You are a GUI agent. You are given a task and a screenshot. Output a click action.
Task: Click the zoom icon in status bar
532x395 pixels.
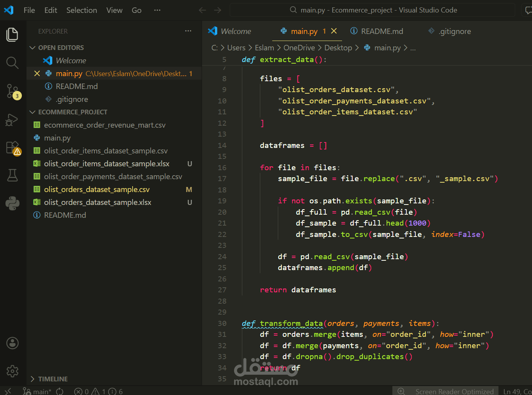click(x=401, y=391)
